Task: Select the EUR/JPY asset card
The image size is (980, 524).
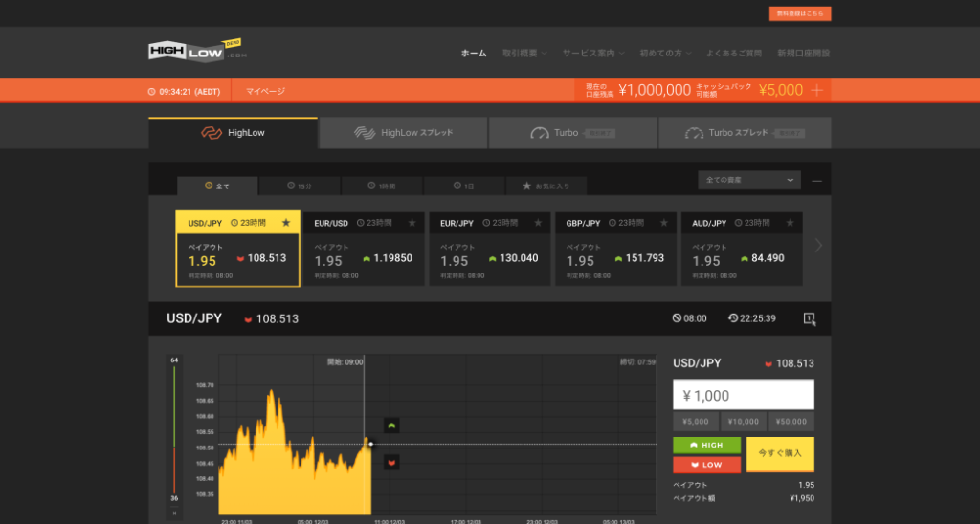Action: (x=490, y=249)
